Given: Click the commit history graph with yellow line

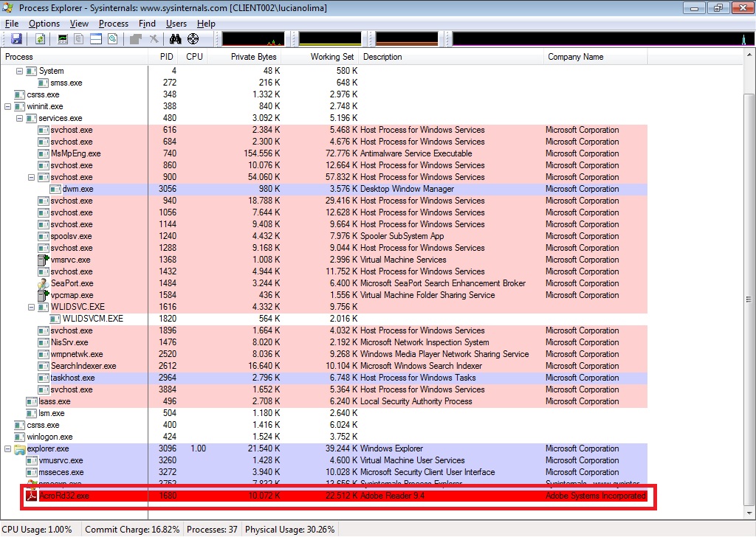Looking at the screenshot, I should (330, 39).
